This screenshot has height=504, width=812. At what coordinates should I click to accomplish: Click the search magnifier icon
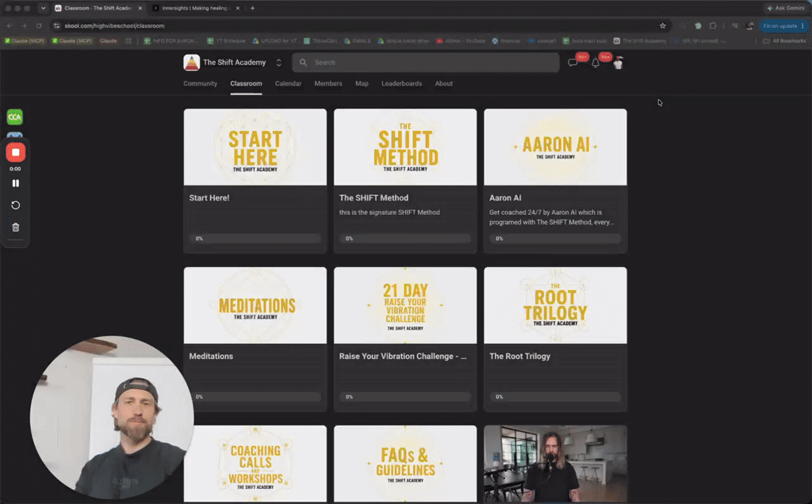point(304,63)
